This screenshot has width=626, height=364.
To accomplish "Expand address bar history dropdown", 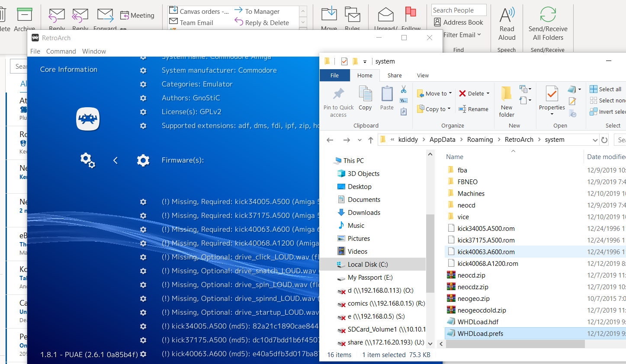I will point(595,140).
